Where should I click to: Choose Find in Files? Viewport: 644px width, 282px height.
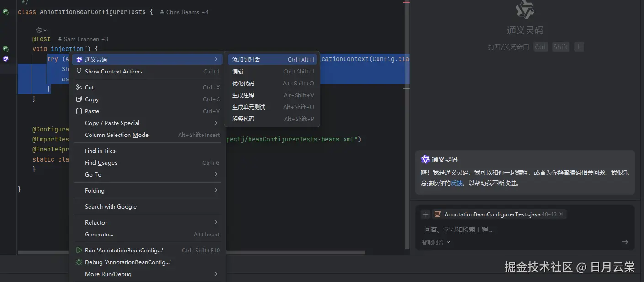[x=147, y=151]
